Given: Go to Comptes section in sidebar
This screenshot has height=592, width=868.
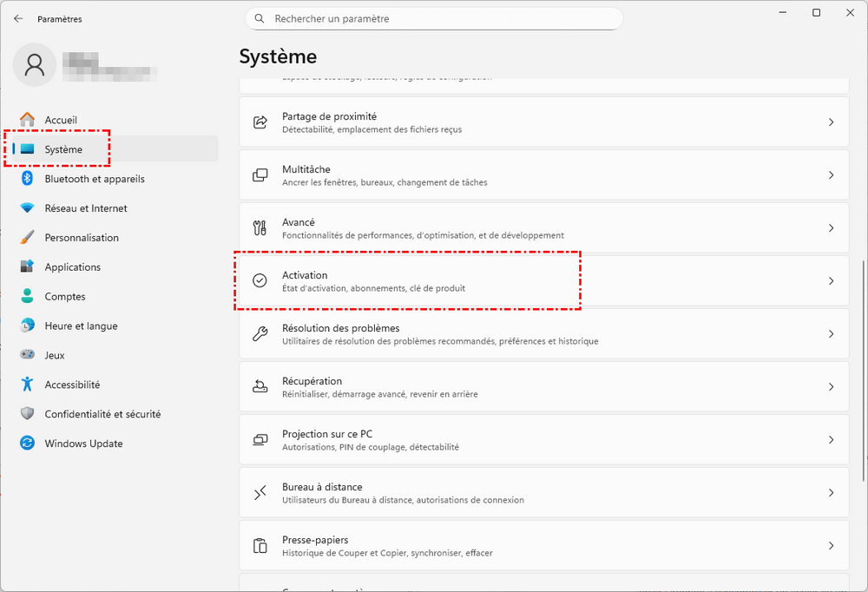Looking at the screenshot, I should [x=65, y=297].
